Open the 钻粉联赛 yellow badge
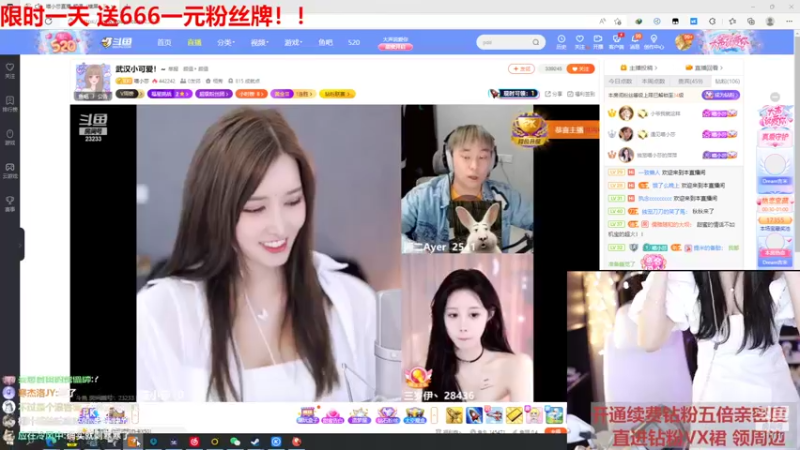The image size is (800, 450). (337, 94)
